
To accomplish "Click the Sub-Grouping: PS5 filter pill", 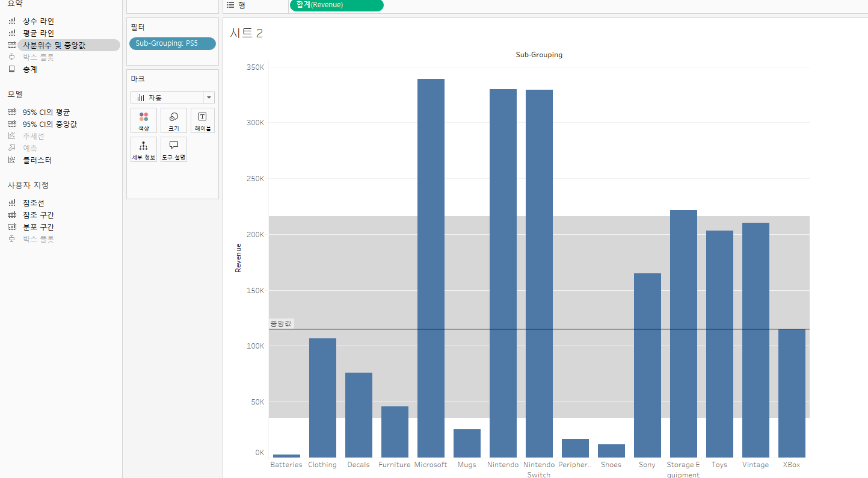I will 173,43.
